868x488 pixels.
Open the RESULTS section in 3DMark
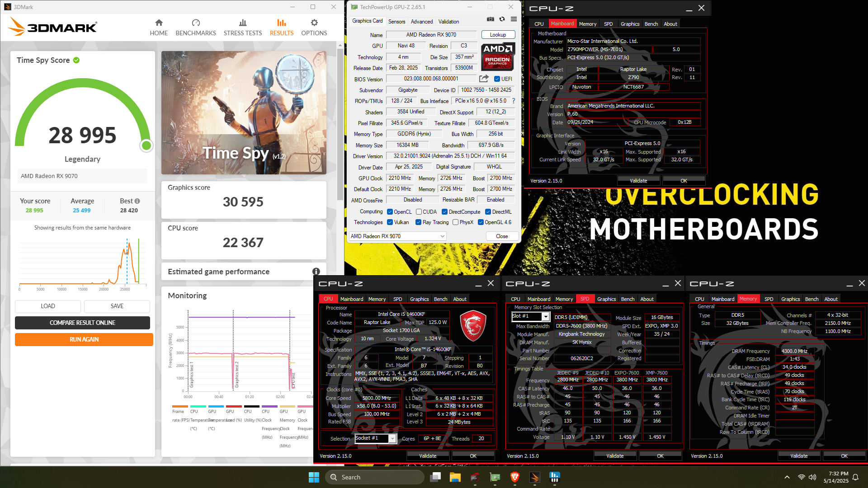[x=282, y=28]
